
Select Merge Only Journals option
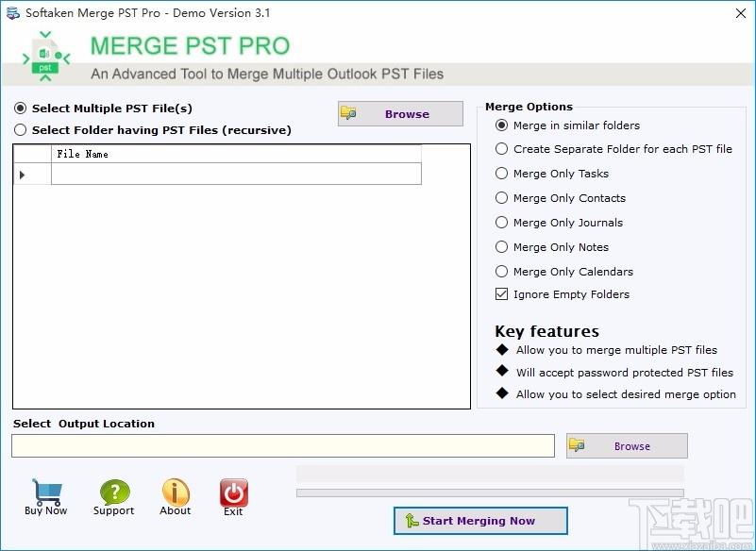pos(501,223)
